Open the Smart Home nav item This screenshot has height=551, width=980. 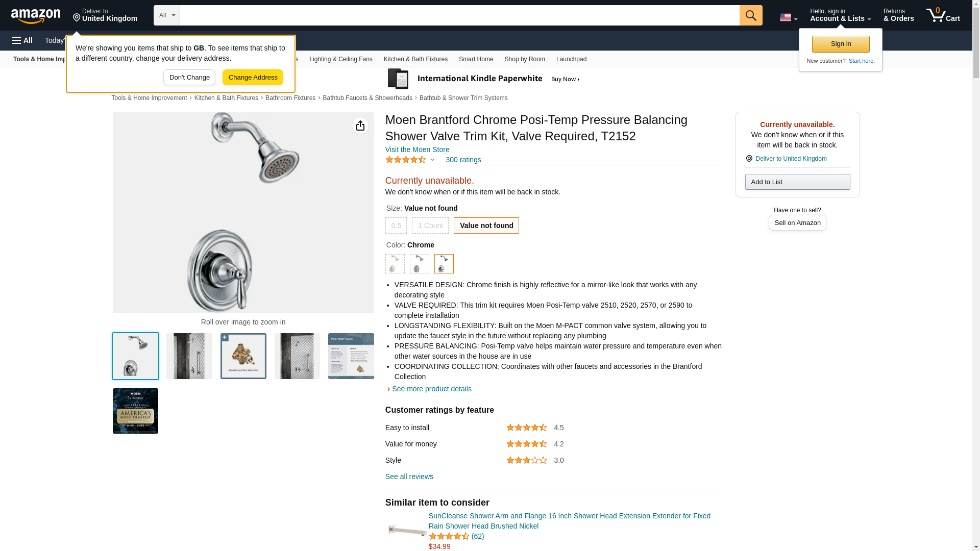click(x=476, y=59)
